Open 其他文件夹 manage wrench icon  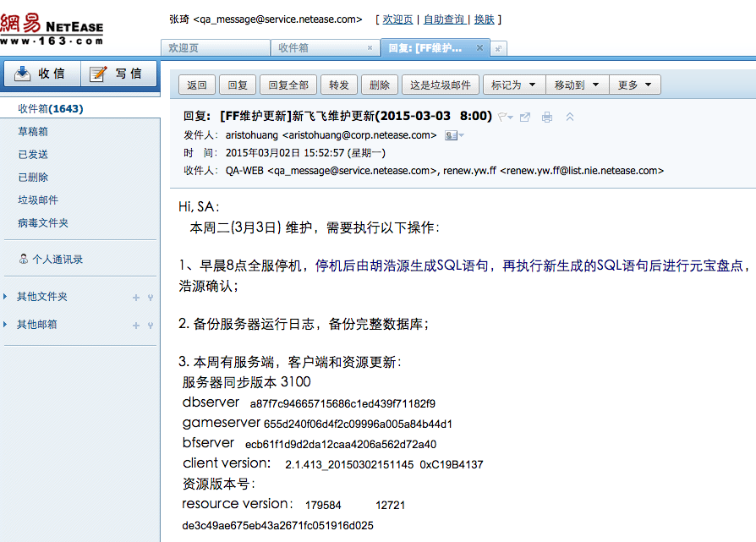click(x=151, y=298)
